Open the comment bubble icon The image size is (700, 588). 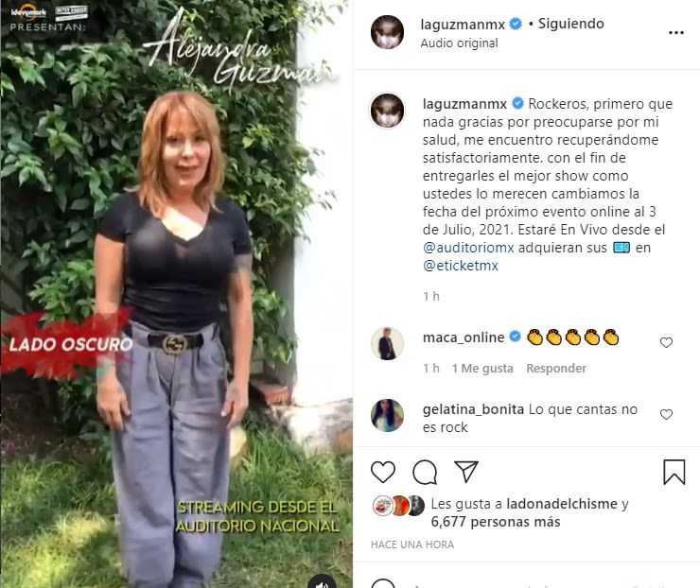(x=425, y=472)
